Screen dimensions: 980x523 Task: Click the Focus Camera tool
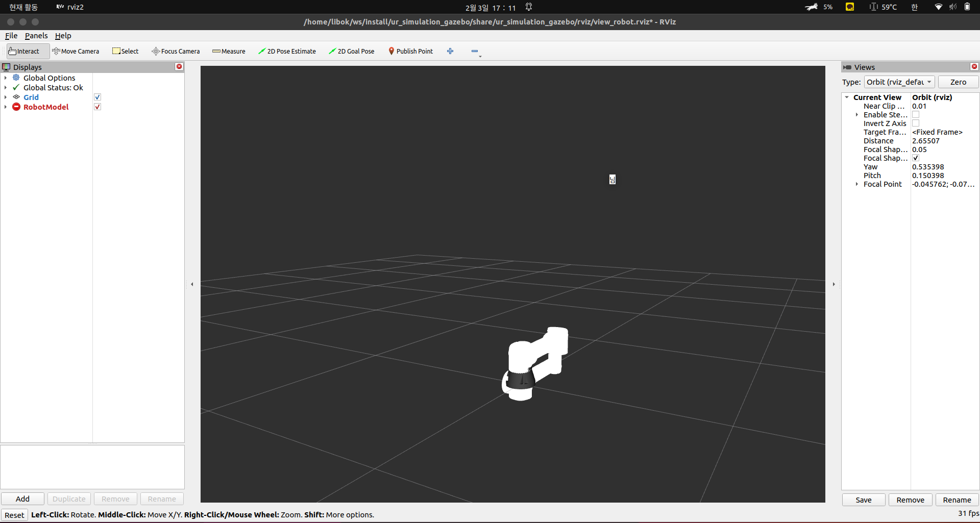[x=176, y=51]
